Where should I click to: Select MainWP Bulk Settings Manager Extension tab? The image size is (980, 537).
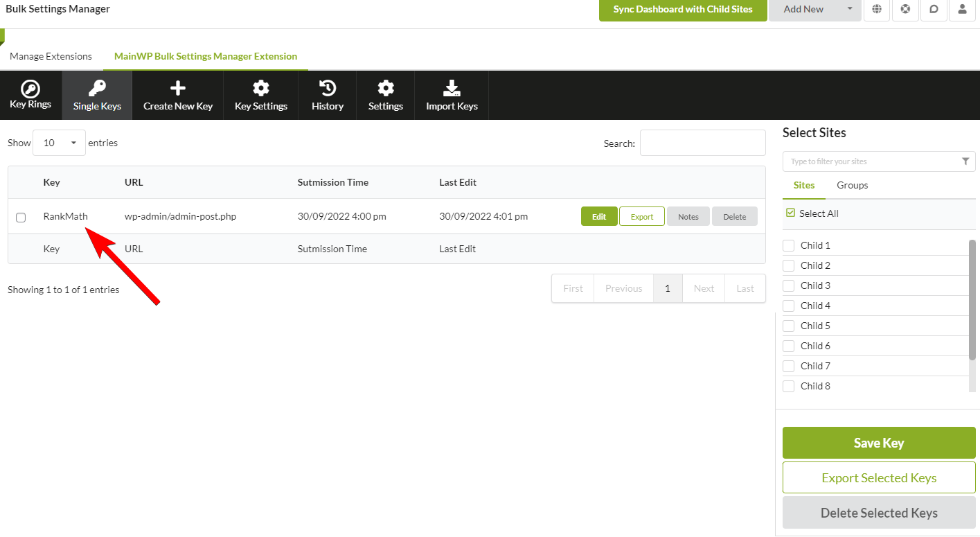click(206, 56)
